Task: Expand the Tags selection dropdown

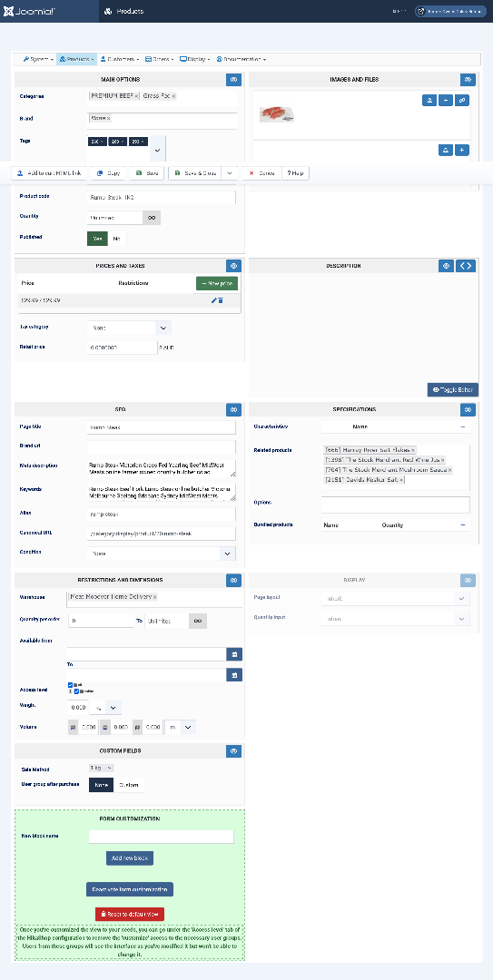Action: [x=157, y=151]
